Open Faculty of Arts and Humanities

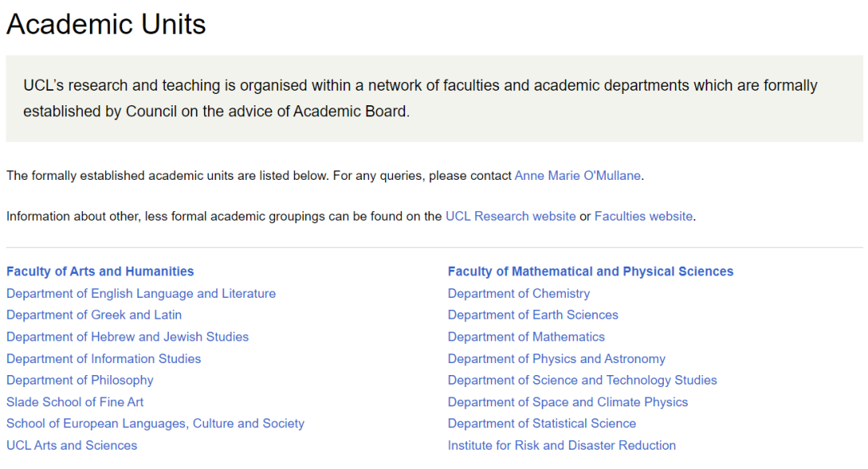pyautogui.click(x=100, y=271)
